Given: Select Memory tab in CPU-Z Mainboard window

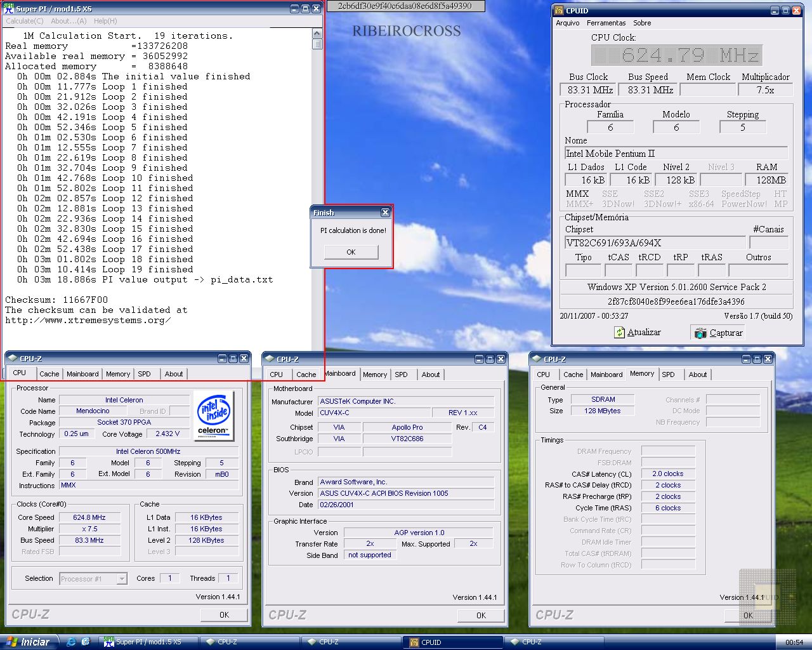Looking at the screenshot, I should point(375,375).
